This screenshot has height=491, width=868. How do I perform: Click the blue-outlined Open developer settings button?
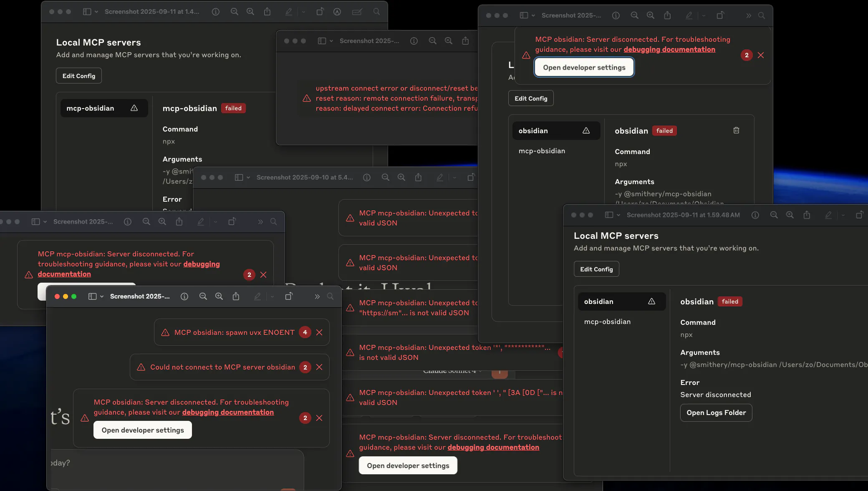pyautogui.click(x=584, y=68)
